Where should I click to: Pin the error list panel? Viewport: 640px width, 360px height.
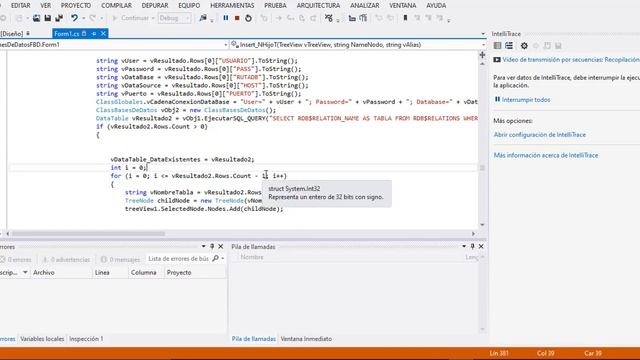212,247
